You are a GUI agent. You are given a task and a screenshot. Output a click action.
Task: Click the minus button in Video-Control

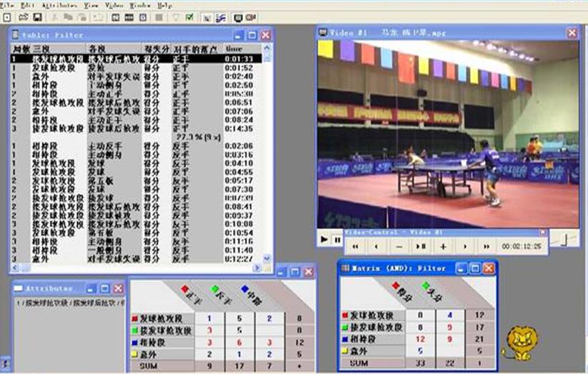[x=399, y=246]
